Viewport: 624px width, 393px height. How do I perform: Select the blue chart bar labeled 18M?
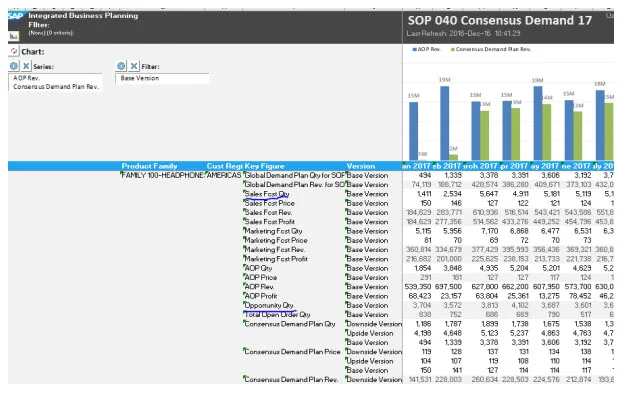[x=600, y=125]
